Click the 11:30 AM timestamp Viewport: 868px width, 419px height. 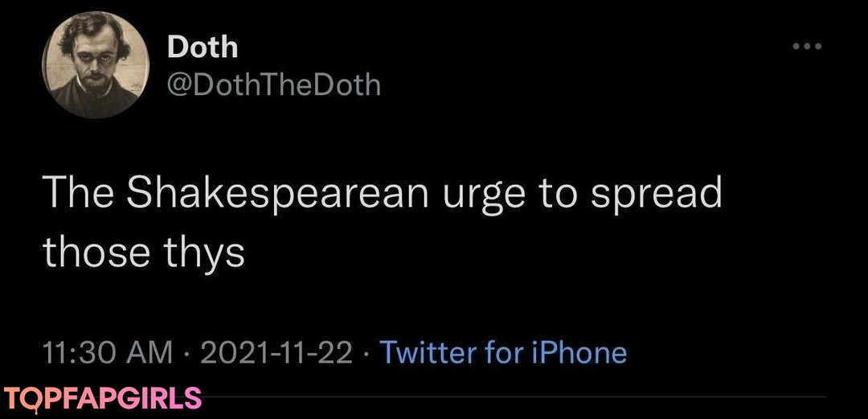click(x=107, y=352)
